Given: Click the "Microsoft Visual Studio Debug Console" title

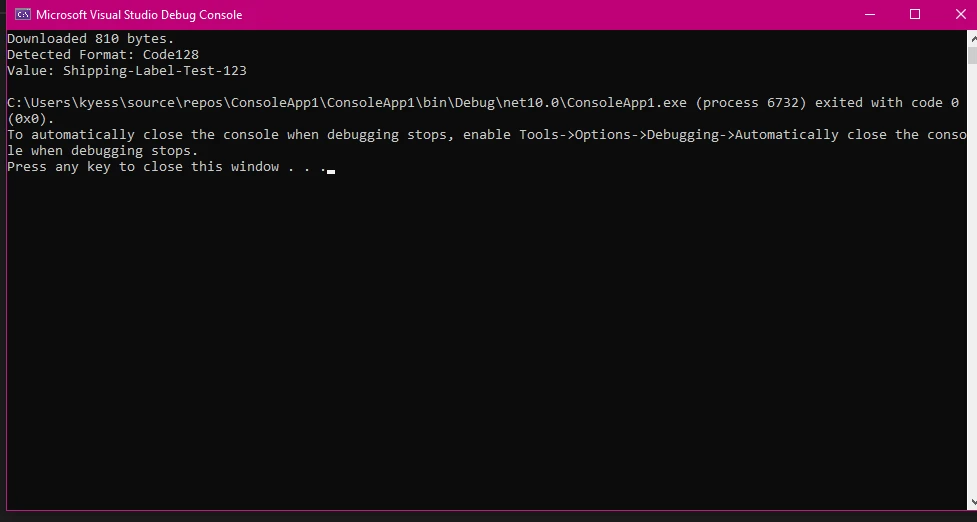Looking at the screenshot, I should point(139,15).
